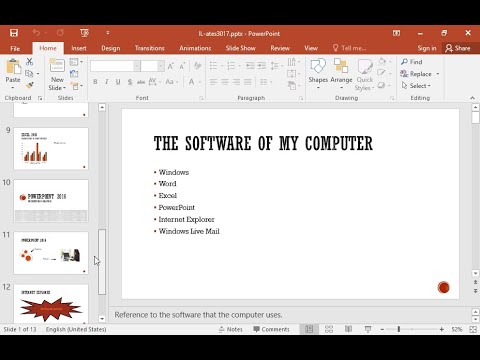Toggle Normal view button in status bar
The height and width of the screenshot is (360, 480).
pos(309,329)
